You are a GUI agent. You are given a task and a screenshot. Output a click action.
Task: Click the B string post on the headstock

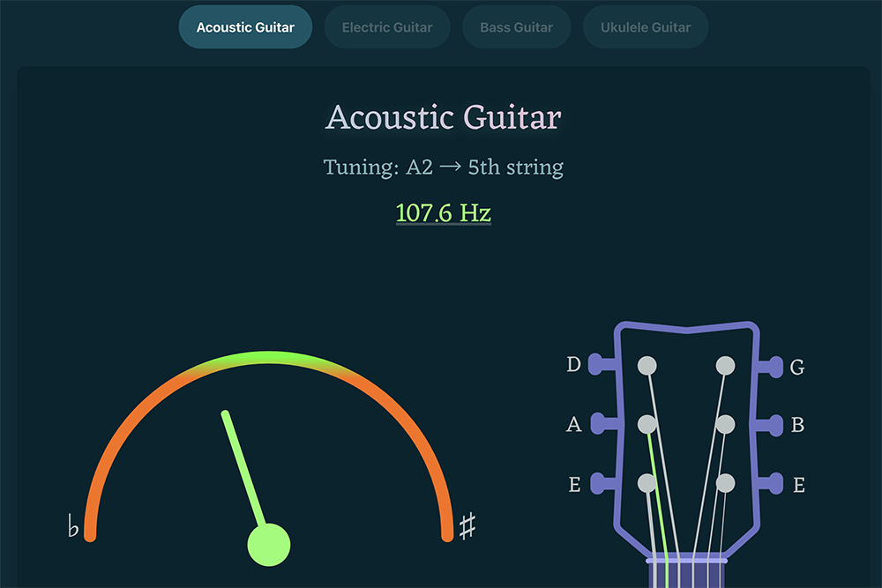725,425
